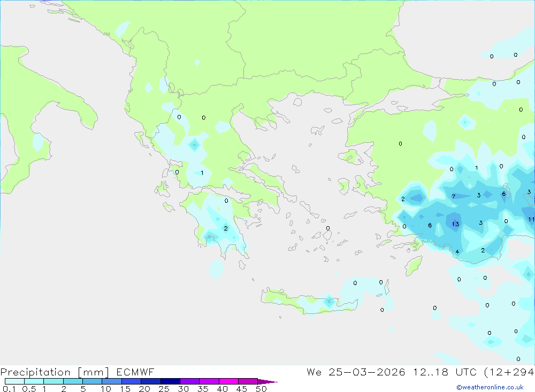Click the legend label '20'
This screenshot has height=392, width=535.
(144, 389)
